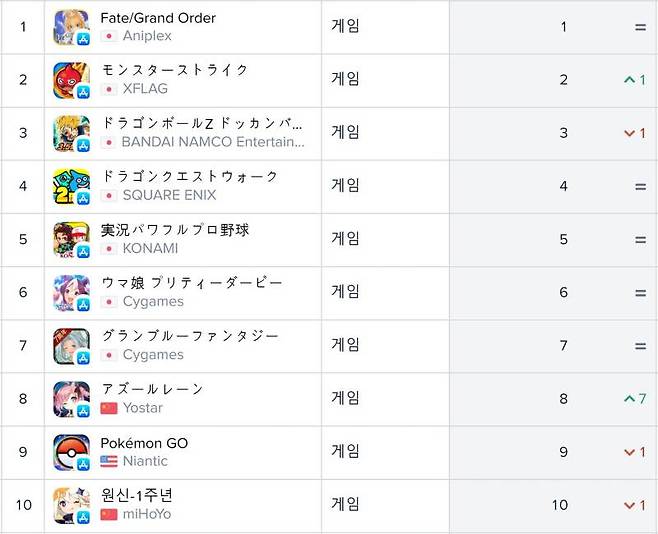
Task: Open the Azur Lane app icon
Action: click(71, 399)
